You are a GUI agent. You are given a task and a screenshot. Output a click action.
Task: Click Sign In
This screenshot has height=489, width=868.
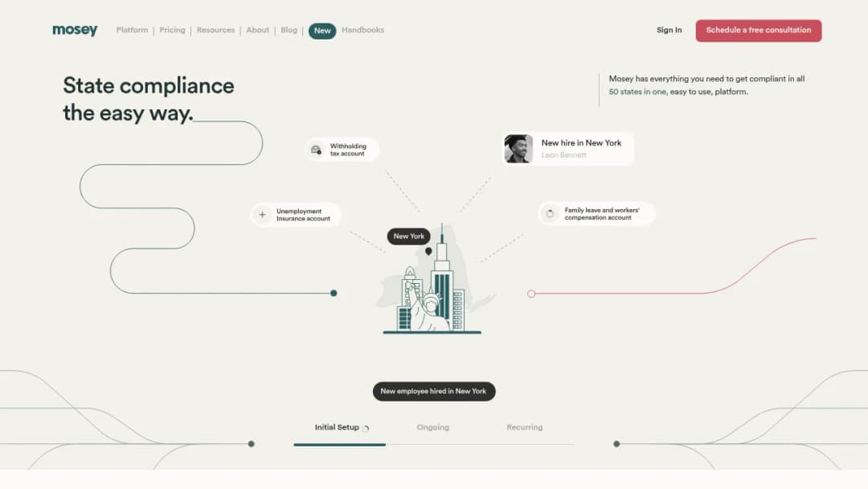pos(669,30)
